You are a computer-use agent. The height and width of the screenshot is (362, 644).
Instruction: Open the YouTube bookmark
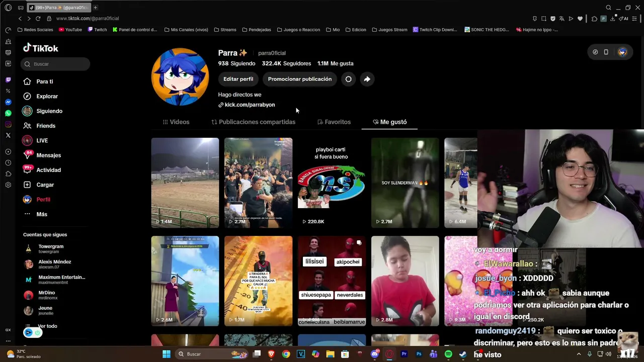[x=70, y=30]
